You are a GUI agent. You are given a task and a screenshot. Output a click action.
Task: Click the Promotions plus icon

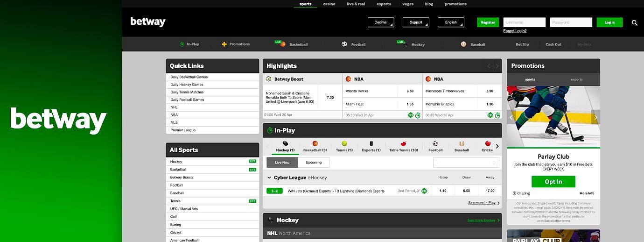point(224,44)
